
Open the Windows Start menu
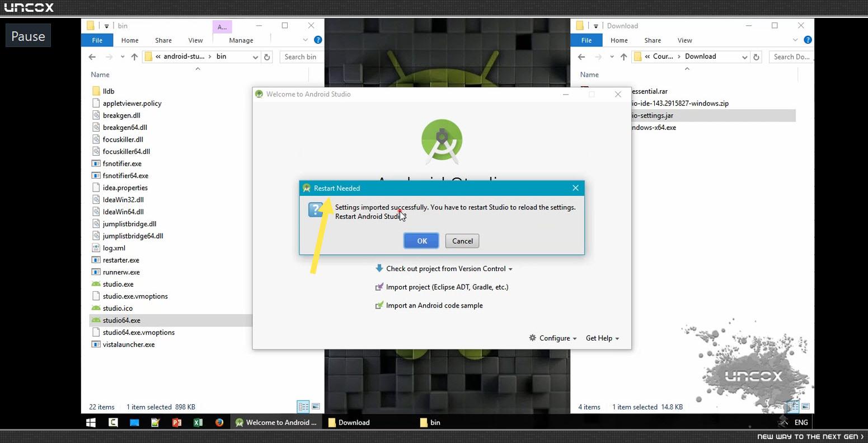click(x=91, y=422)
